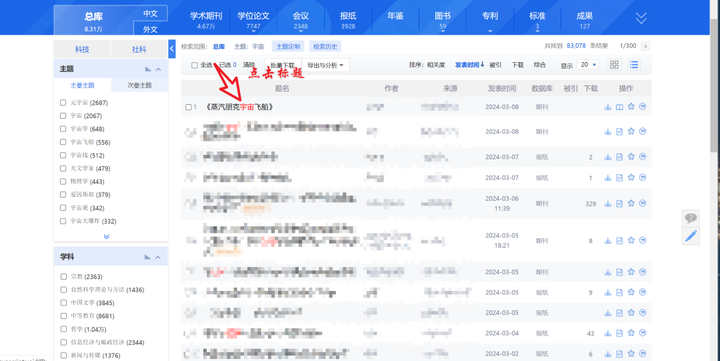Check the 宇宙 (2067) topic filter
Image resolution: width=720 pixels, height=361 pixels.
click(63, 116)
